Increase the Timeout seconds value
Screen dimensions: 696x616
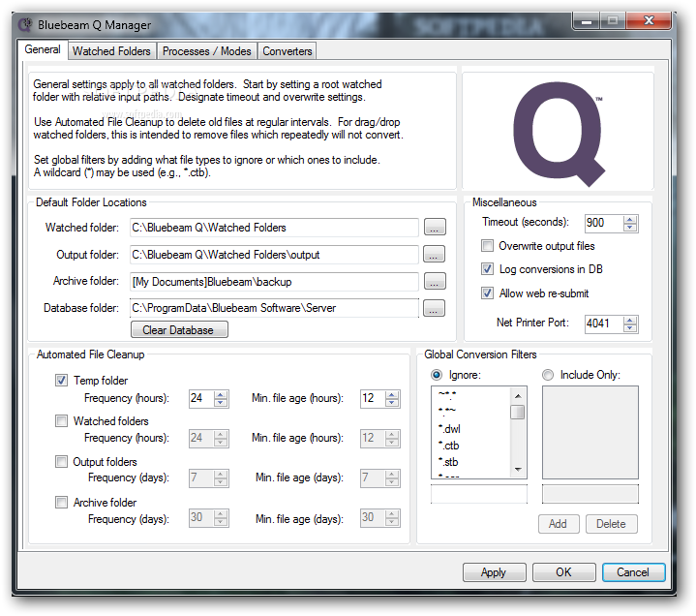tap(630, 220)
